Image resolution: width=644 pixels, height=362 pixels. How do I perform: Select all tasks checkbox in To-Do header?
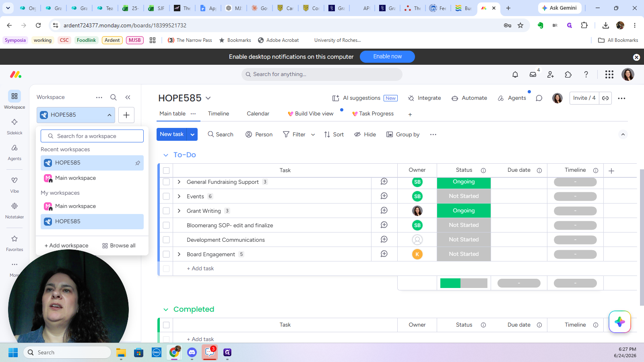(166, 171)
